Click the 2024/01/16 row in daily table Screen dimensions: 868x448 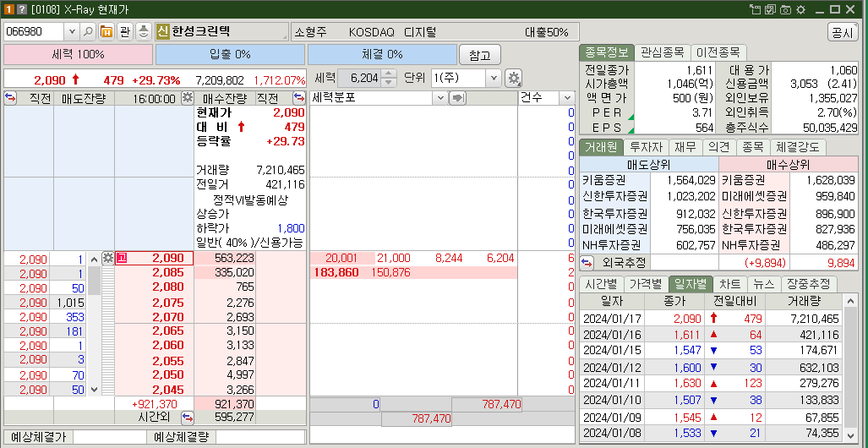click(711, 335)
